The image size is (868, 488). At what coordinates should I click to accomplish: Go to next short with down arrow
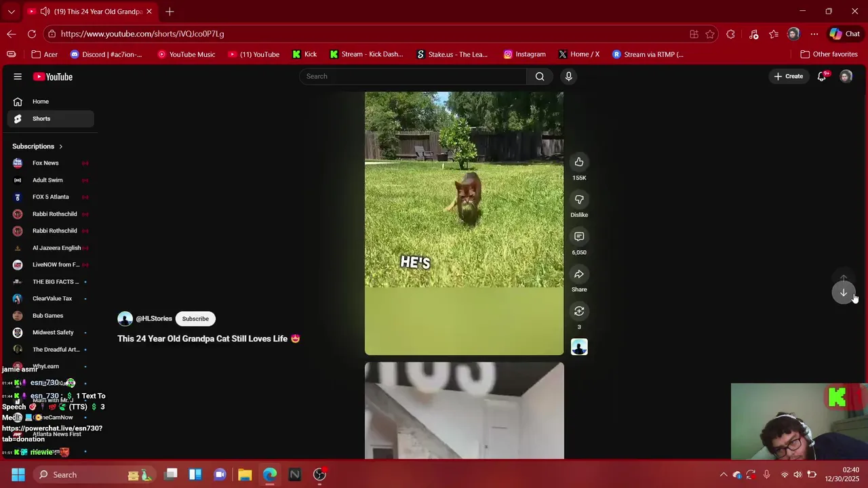tap(844, 293)
